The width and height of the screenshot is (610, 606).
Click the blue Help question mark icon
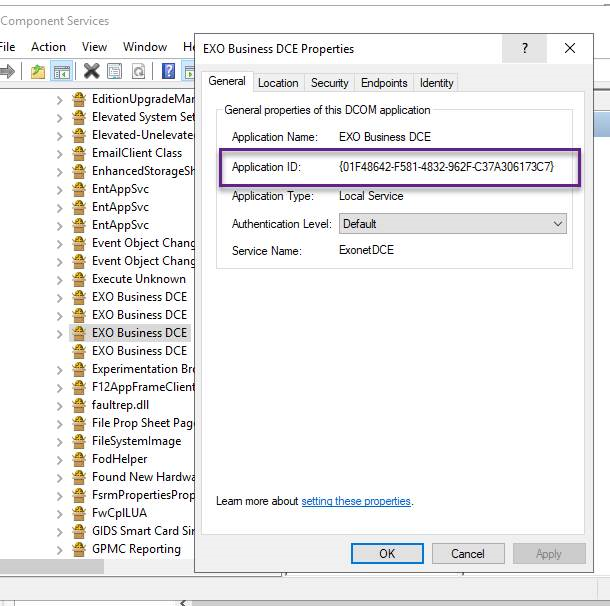[169, 71]
